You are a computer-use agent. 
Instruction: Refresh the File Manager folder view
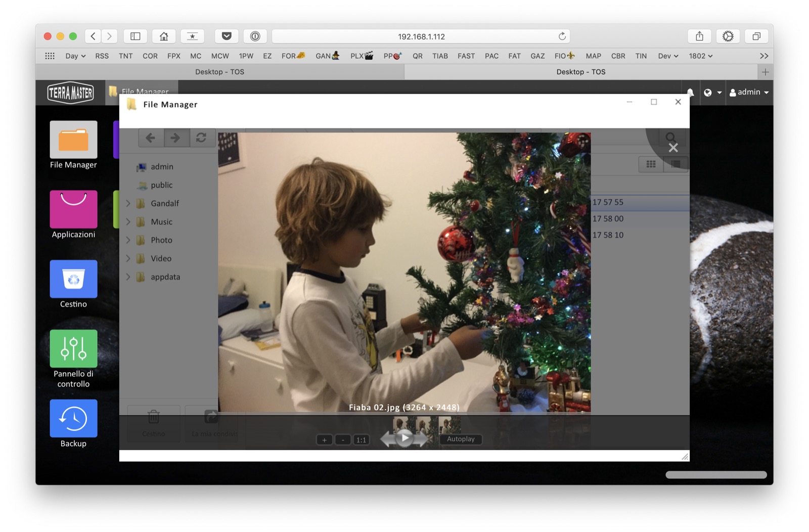[x=201, y=138]
